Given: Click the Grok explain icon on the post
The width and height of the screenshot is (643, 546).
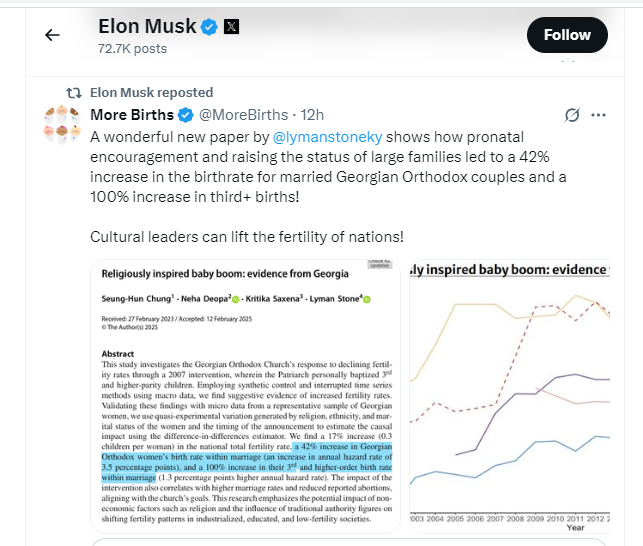Looking at the screenshot, I should click(x=572, y=115).
